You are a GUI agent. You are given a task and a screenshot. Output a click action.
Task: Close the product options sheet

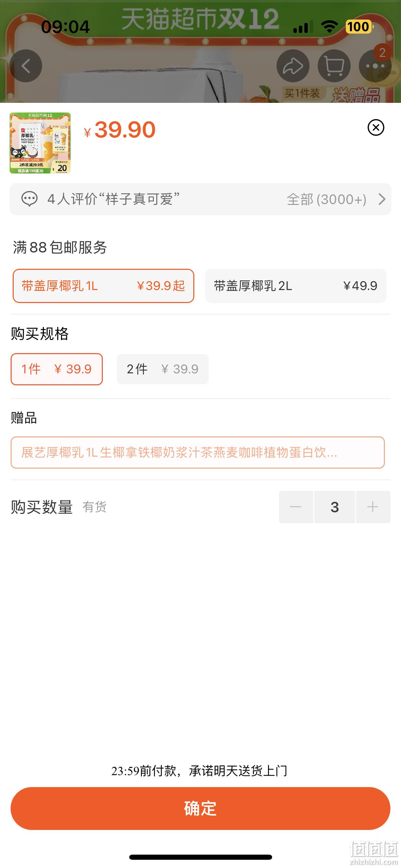point(376,128)
